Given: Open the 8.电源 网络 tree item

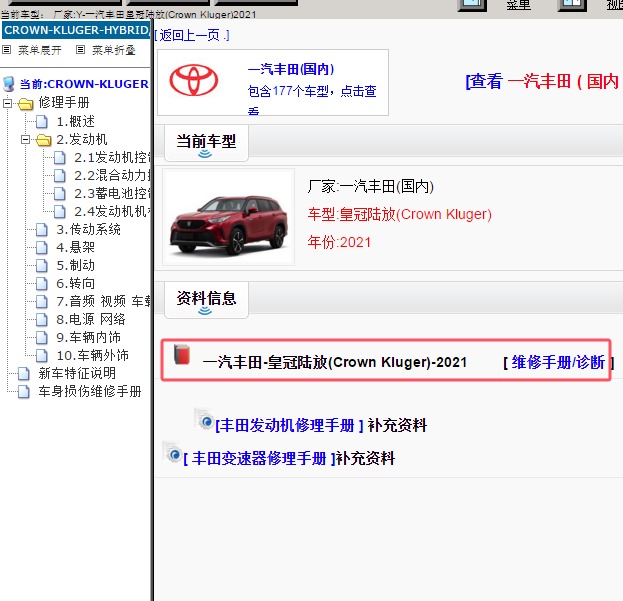Looking at the screenshot, I should (91, 320).
